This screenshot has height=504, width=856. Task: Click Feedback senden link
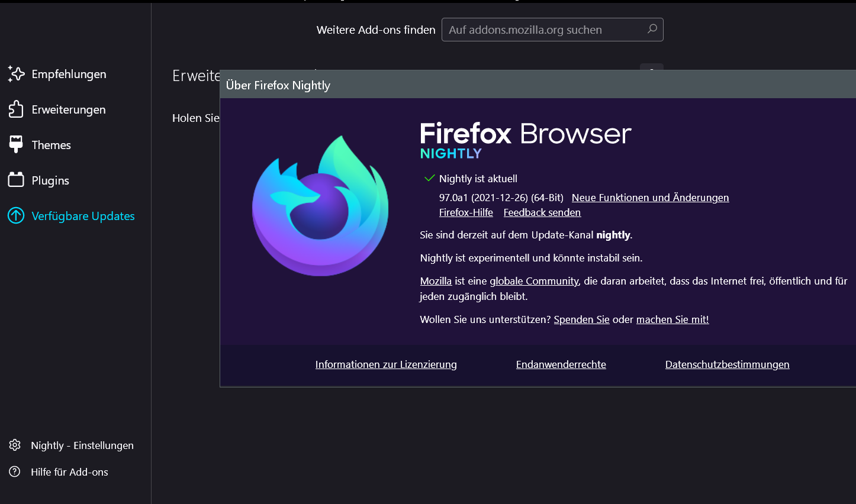point(542,212)
